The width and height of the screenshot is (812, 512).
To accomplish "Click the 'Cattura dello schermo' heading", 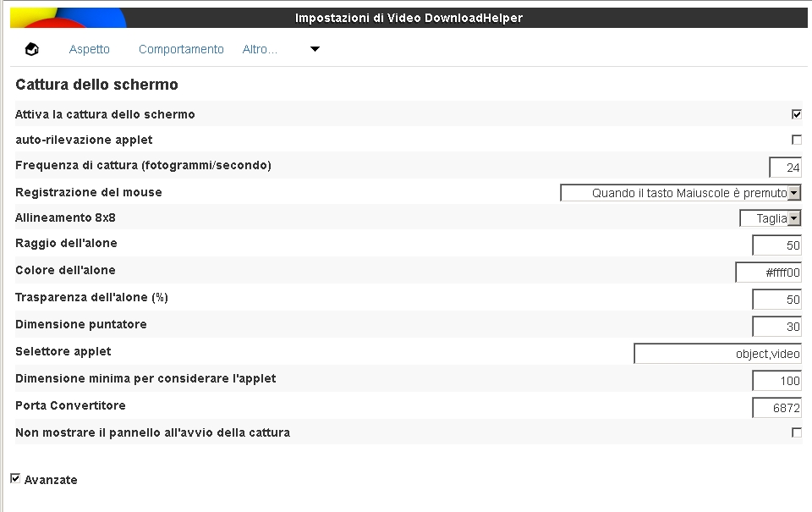I will click(x=96, y=85).
